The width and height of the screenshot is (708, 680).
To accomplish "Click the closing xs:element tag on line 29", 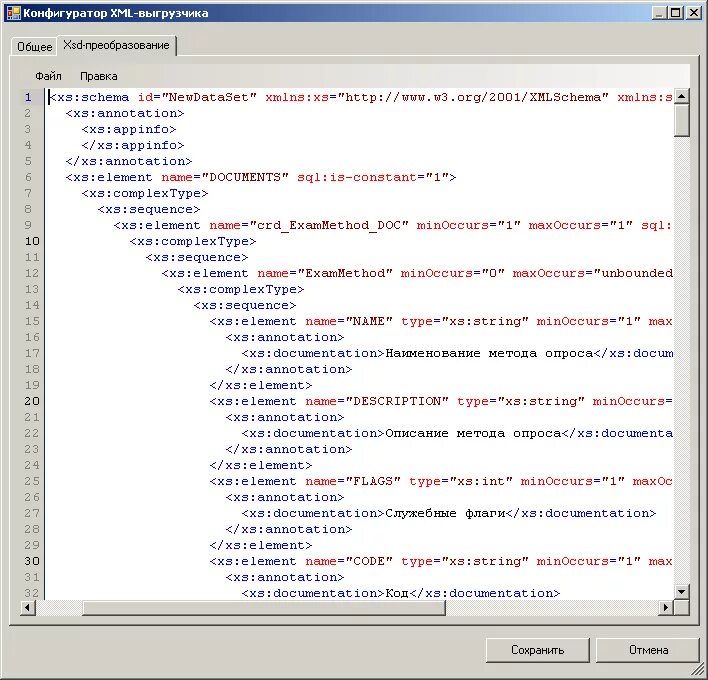I will pos(261,545).
